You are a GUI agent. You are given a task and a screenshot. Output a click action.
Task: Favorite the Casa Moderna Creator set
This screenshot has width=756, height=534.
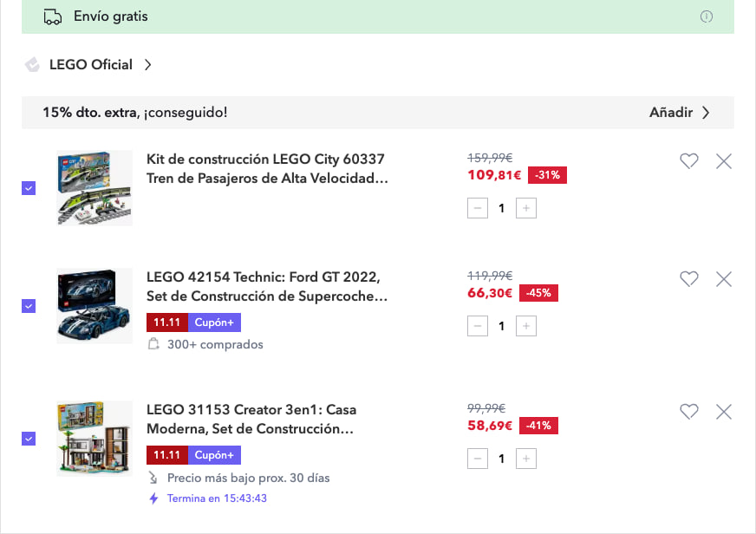tap(688, 411)
